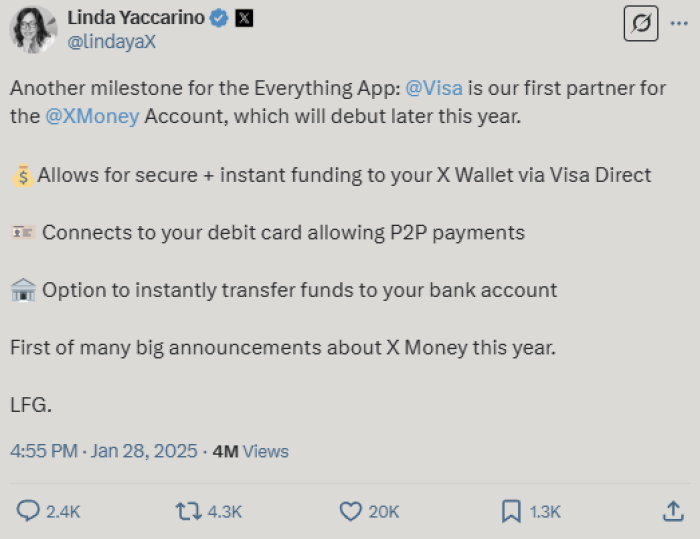Repost this tweet using retweet icon

(x=188, y=511)
